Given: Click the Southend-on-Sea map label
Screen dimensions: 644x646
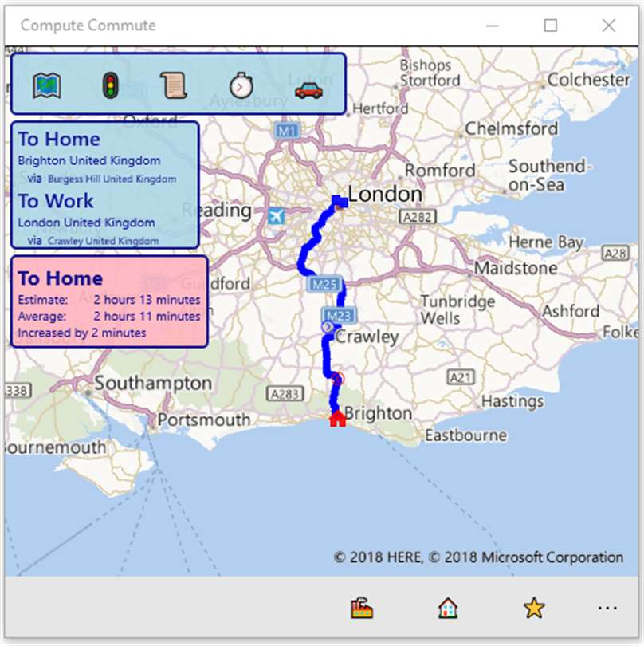Looking at the screenshot, I should pyautogui.click(x=548, y=175).
